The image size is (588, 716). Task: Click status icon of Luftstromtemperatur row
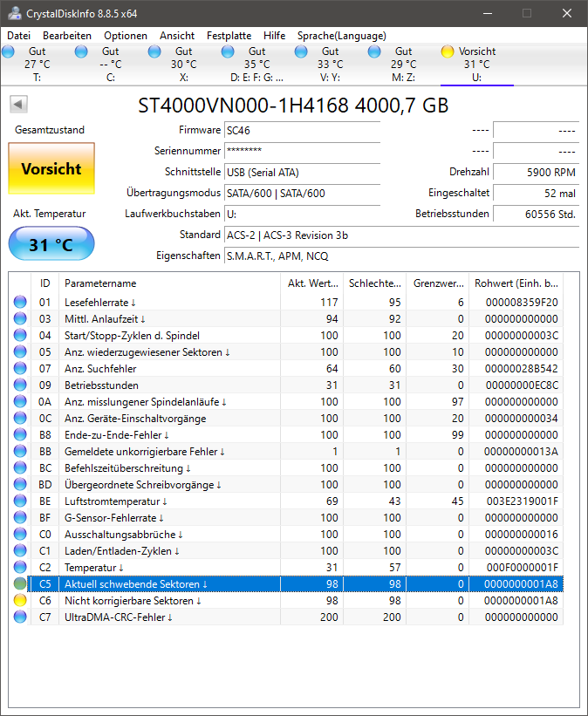point(20,501)
